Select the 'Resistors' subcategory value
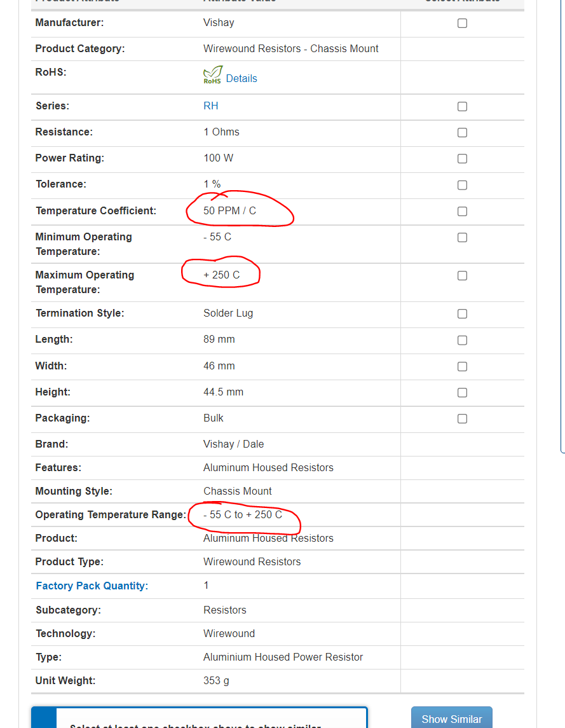565x728 pixels. click(225, 610)
